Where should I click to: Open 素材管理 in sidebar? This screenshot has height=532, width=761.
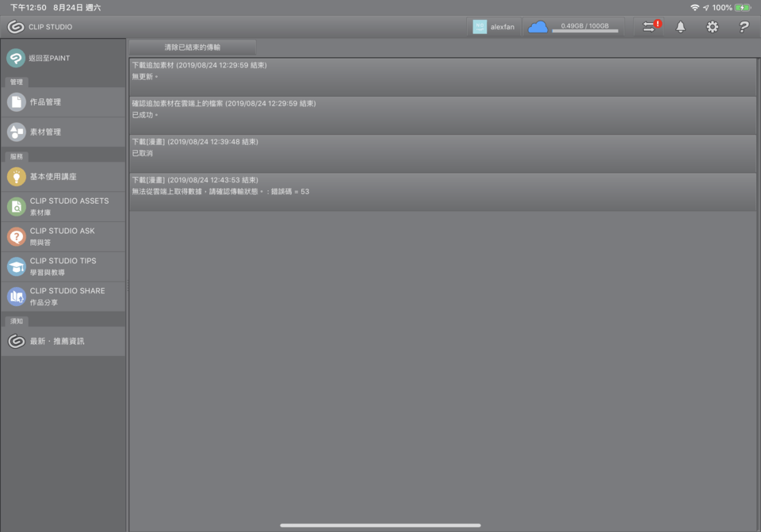pos(63,132)
